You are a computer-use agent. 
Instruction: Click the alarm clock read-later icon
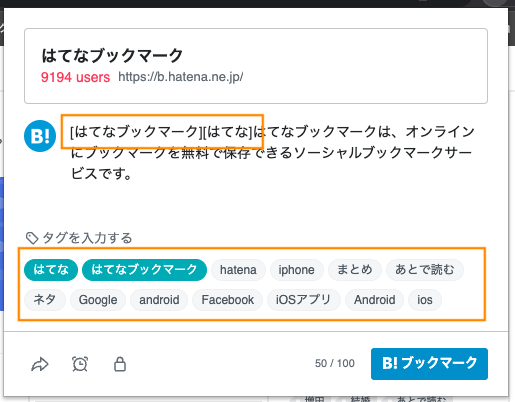click(x=80, y=364)
